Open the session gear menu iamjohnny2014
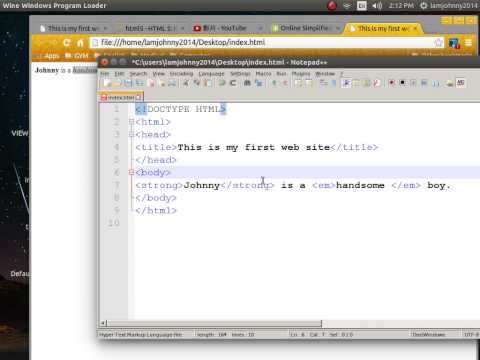This screenshot has height=360, width=480. [448, 6]
